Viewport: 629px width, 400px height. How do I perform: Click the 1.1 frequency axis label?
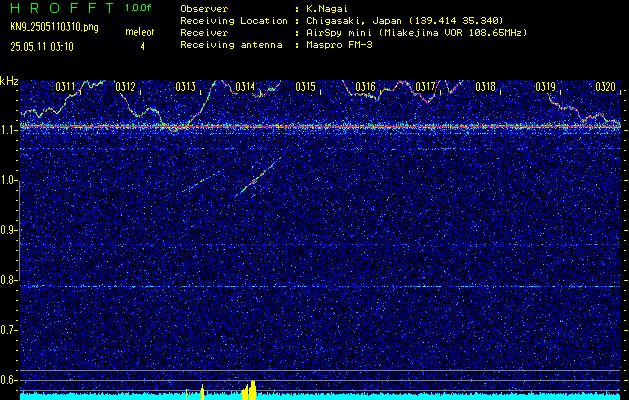pyautogui.click(x=8, y=131)
